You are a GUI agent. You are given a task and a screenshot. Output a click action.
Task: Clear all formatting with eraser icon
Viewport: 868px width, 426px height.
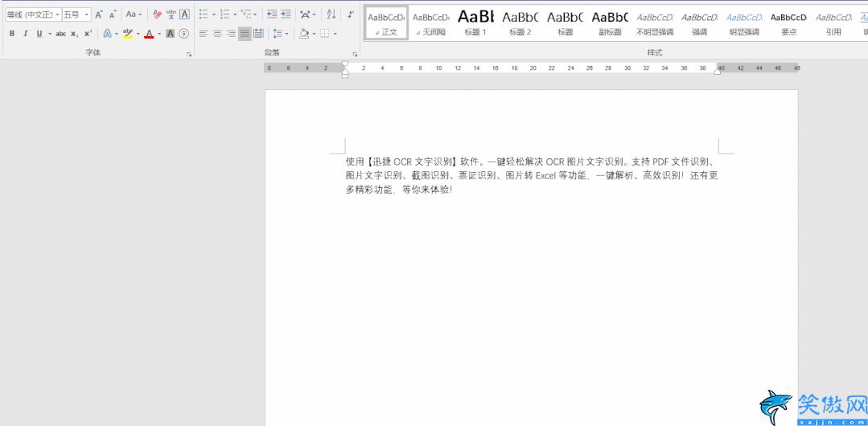click(x=157, y=14)
